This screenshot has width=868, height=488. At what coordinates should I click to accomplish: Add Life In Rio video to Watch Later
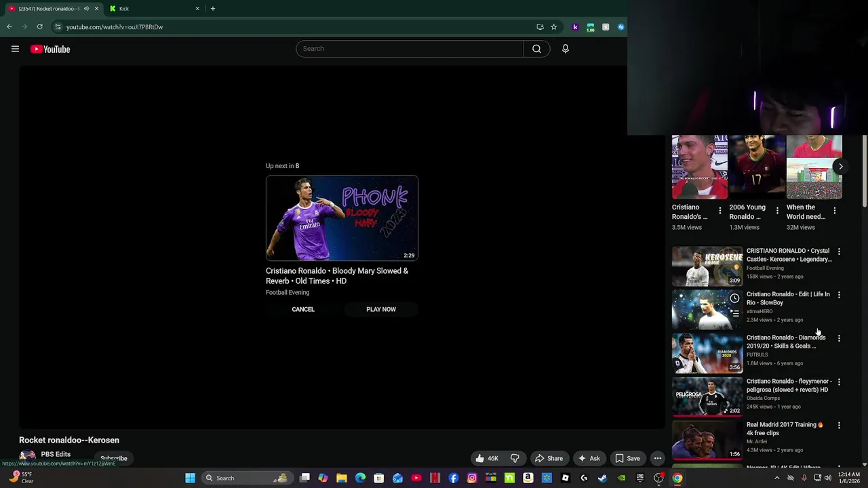coord(734,298)
